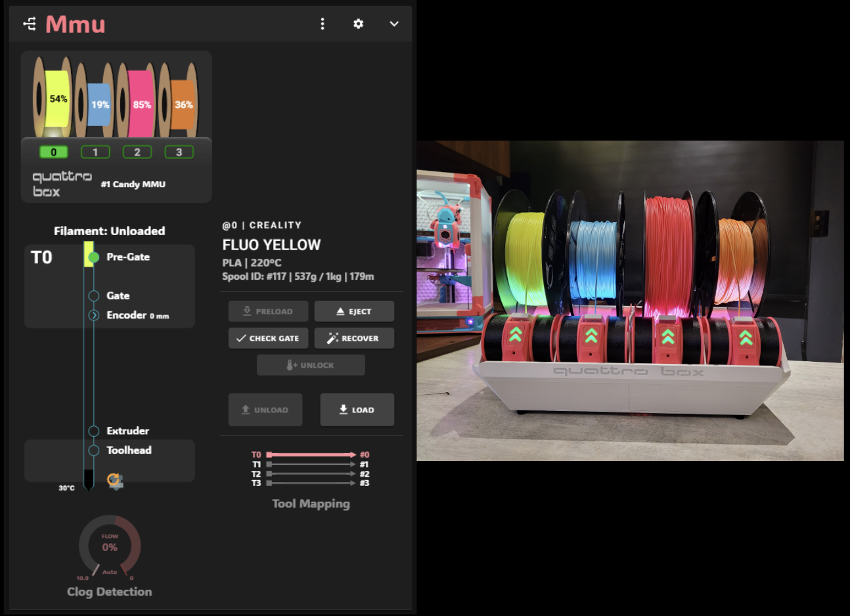Select the T3 to #3 mapping row

tap(311, 483)
